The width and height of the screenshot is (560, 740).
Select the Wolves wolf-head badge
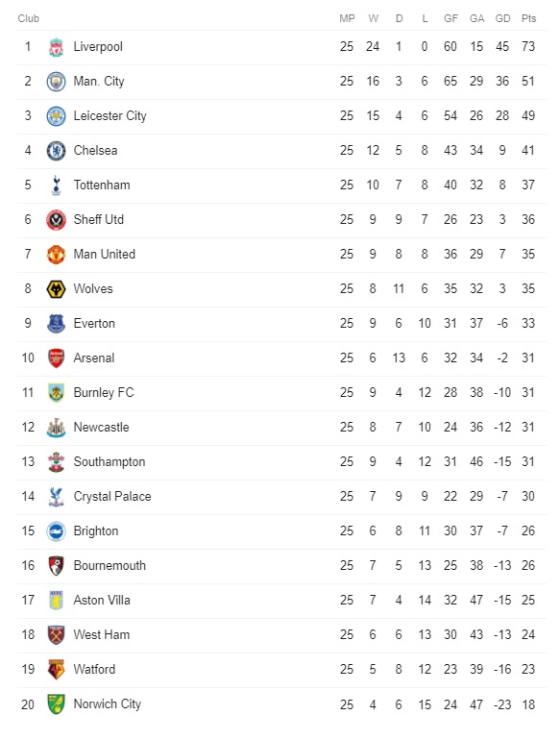pyautogui.click(x=56, y=289)
